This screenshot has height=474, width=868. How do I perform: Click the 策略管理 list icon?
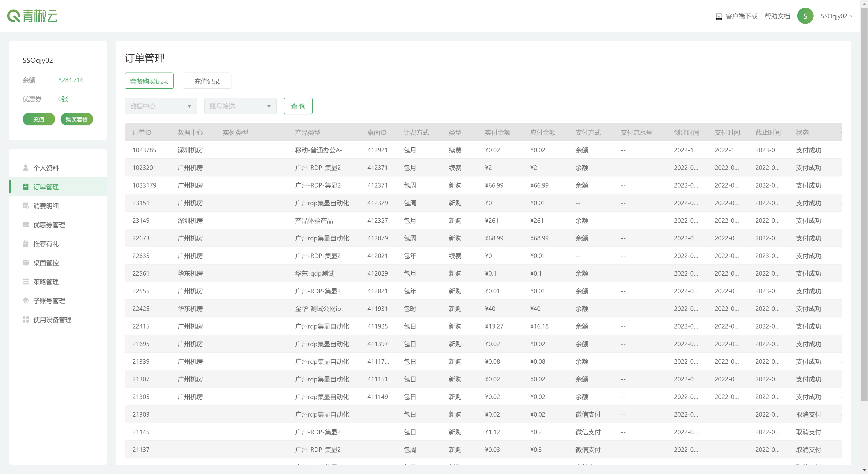[x=26, y=281]
